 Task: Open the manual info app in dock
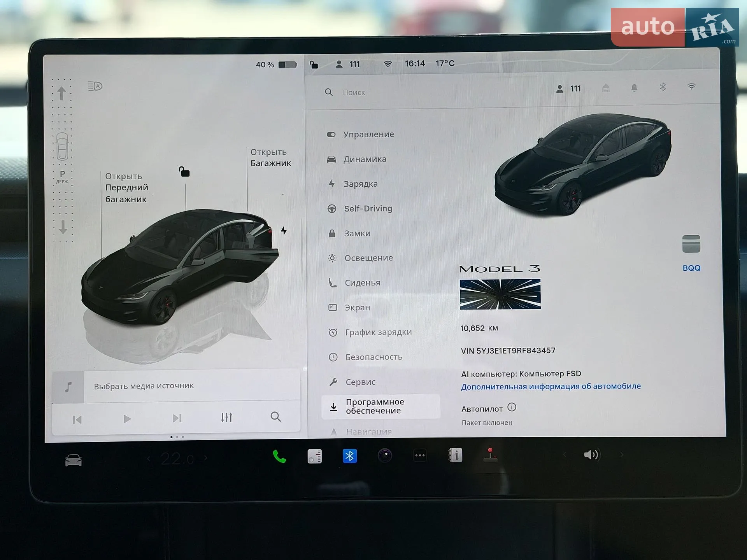point(455,455)
